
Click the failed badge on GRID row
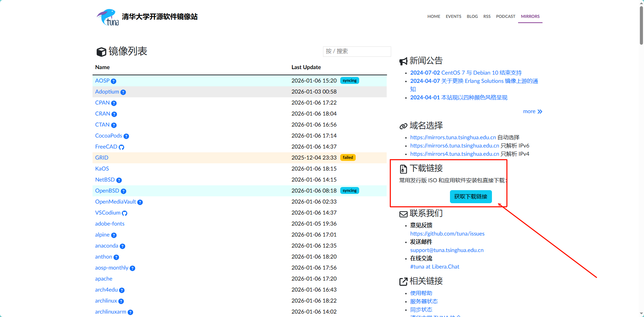(x=348, y=157)
